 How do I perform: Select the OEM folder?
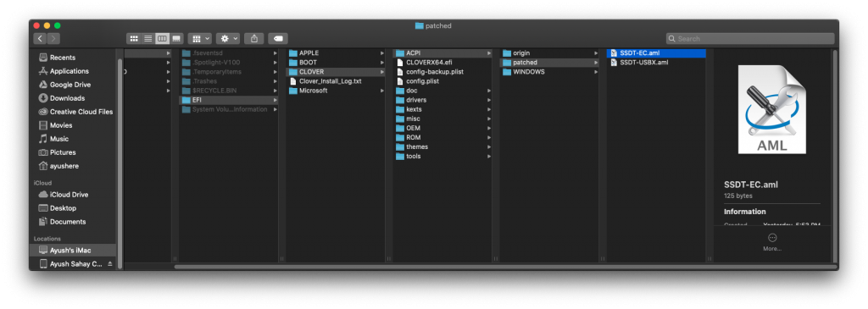pyautogui.click(x=442, y=128)
